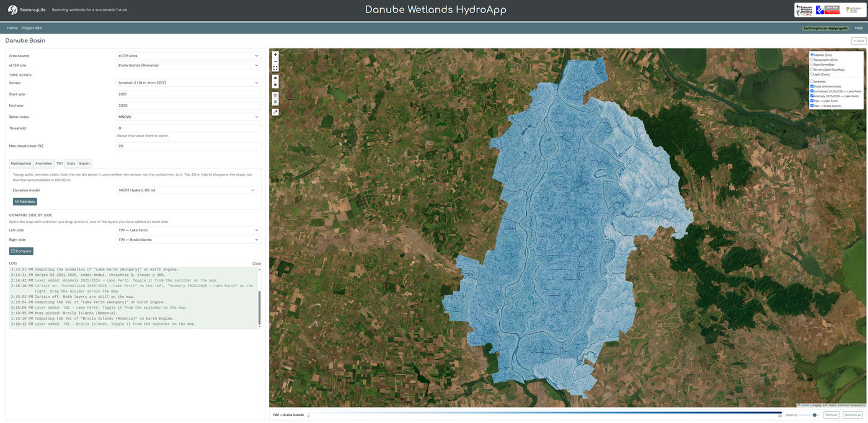868x423 pixels.
Task: Click the Back button
Action: tap(859, 41)
